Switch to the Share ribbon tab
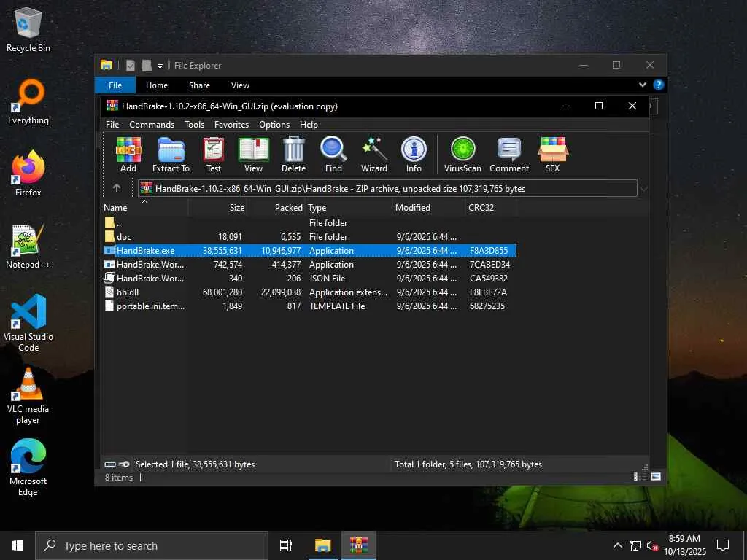The height and width of the screenshot is (560, 747). click(199, 85)
